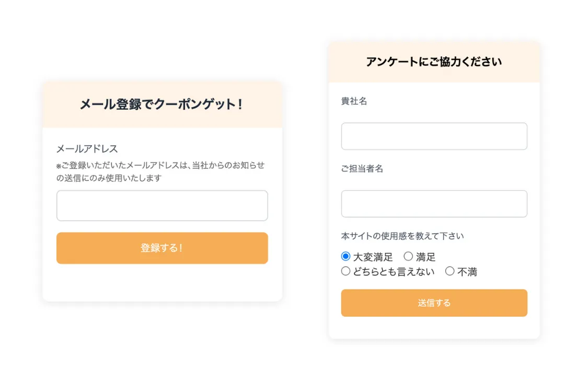Submit the survey with 送信する button
Image resolution: width=588 pixels, height=392 pixels.
click(434, 303)
